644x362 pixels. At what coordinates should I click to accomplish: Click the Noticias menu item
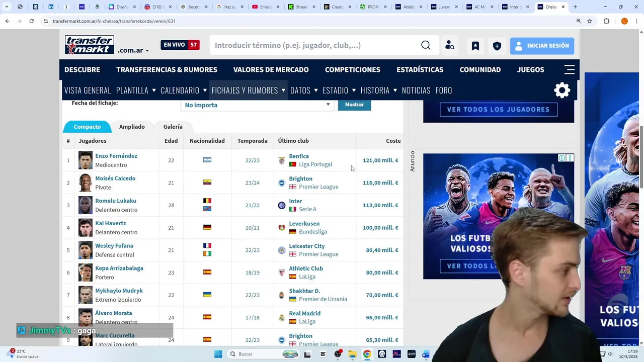click(416, 90)
